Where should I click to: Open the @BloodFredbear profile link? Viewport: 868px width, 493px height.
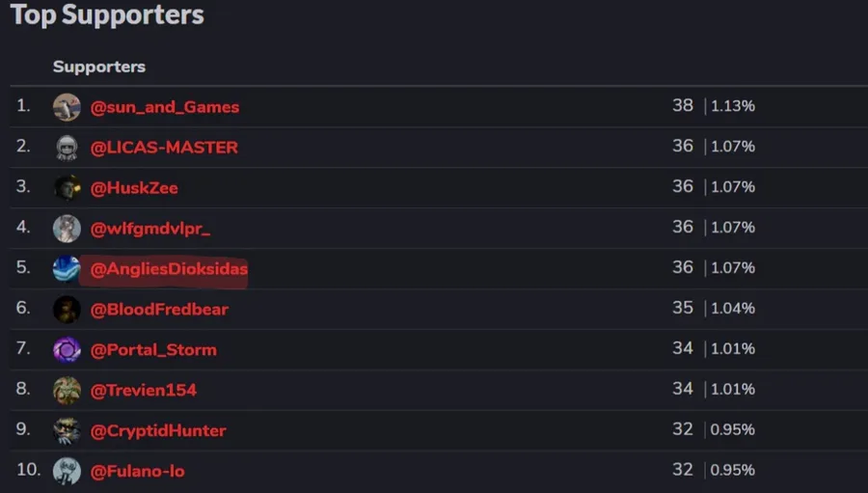click(x=159, y=310)
